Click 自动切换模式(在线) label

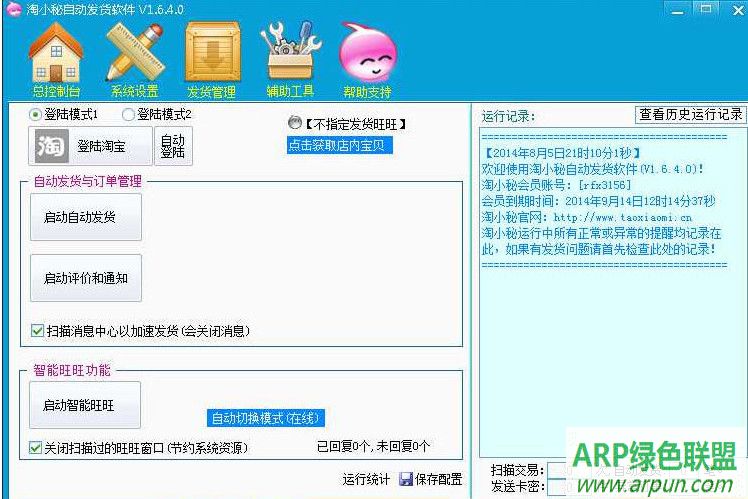(266, 418)
